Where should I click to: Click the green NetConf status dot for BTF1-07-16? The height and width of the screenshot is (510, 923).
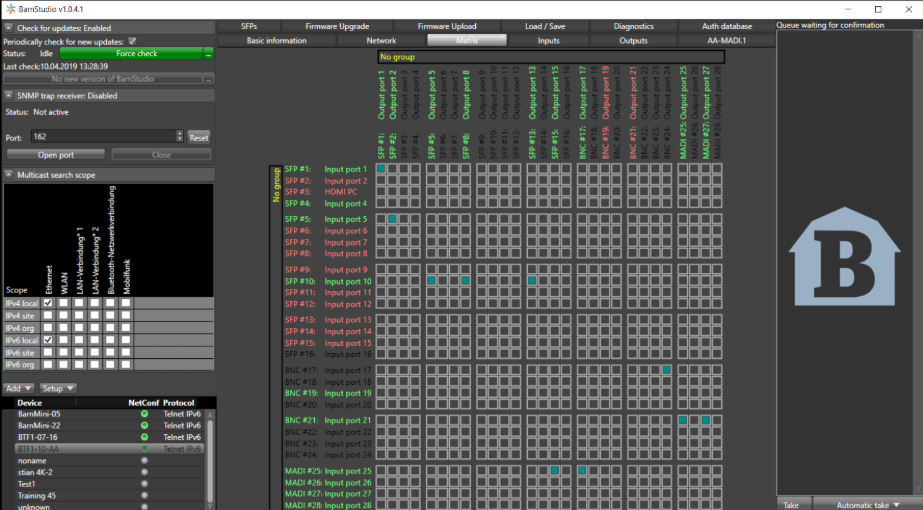pyautogui.click(x=144, y=437)
